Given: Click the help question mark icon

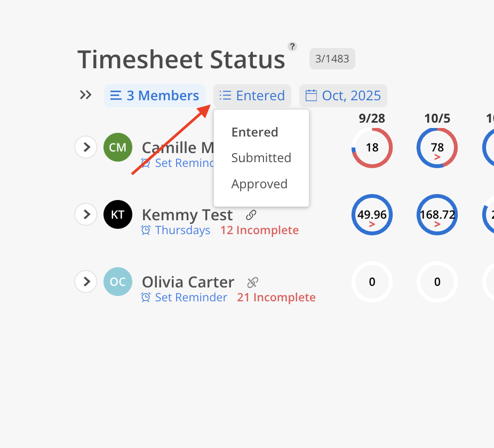Looking at the screenshot, I should point(292,46).
